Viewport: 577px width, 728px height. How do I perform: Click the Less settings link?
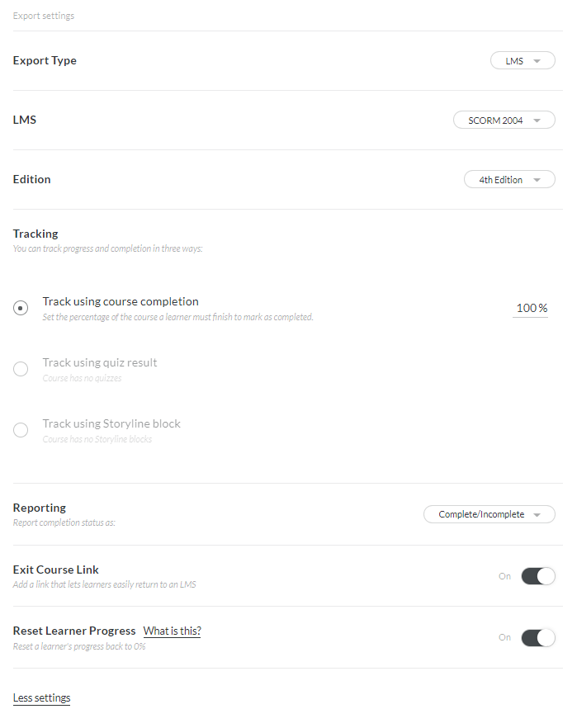coord(41,698)
